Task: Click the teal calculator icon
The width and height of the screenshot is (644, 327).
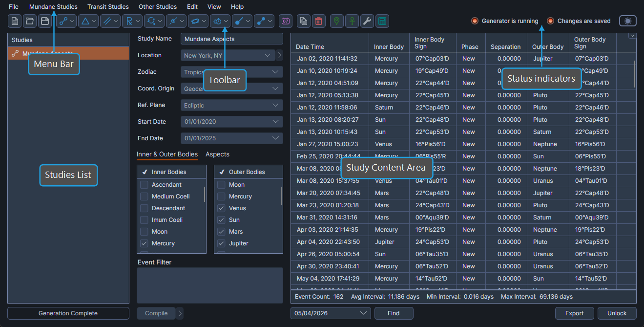Action: (x=382, y=21)
